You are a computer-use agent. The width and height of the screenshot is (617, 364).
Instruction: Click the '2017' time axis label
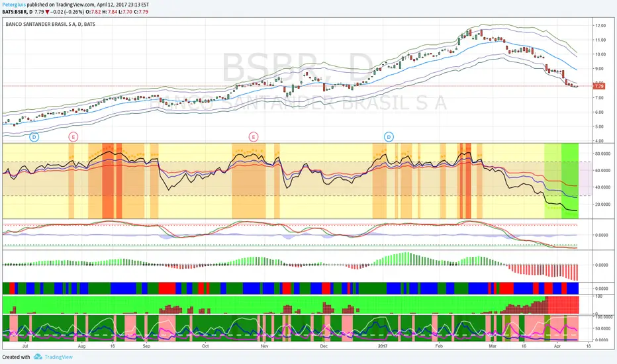pyautogui.click(x=383, y=346)
